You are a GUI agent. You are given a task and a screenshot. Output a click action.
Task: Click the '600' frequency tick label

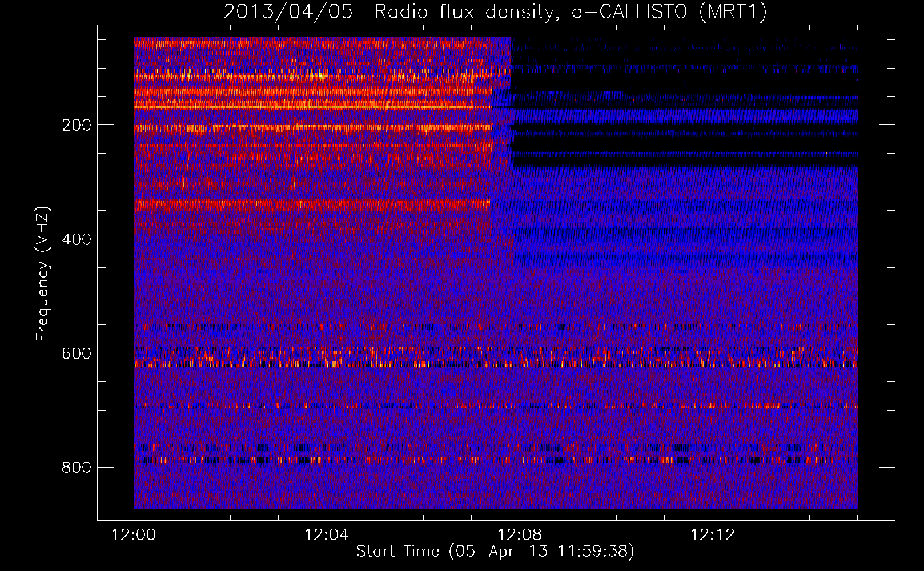tap(77, 353)
